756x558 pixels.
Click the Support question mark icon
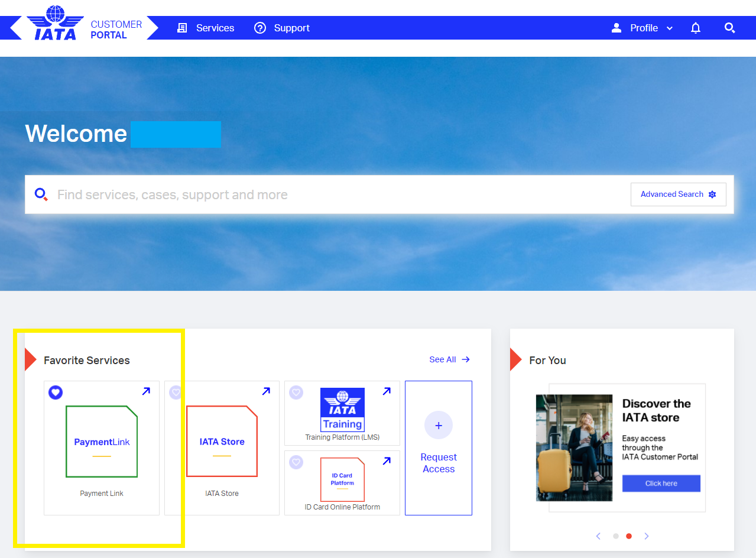click(x=260, y=28)
